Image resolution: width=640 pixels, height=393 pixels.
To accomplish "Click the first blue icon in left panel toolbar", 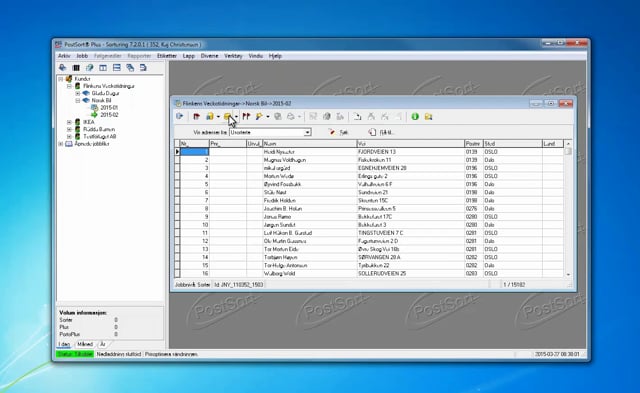I will 62,68.
